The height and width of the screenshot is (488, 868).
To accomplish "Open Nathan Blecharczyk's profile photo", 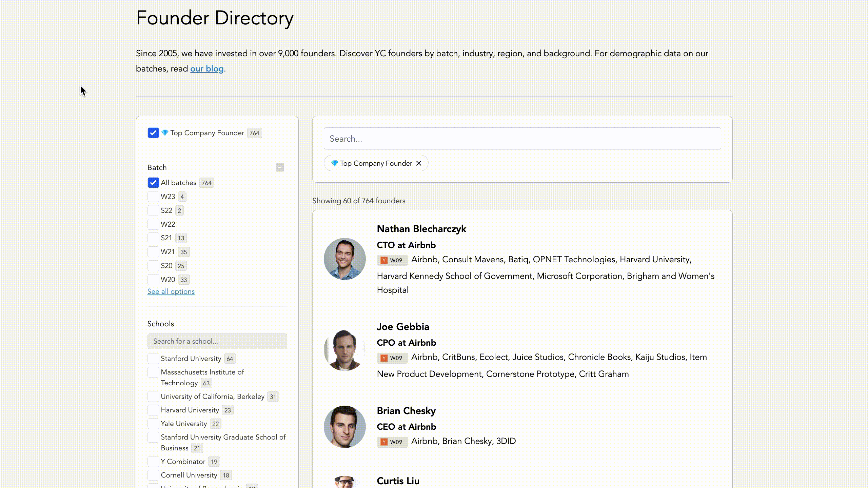I will pos(344,259).
